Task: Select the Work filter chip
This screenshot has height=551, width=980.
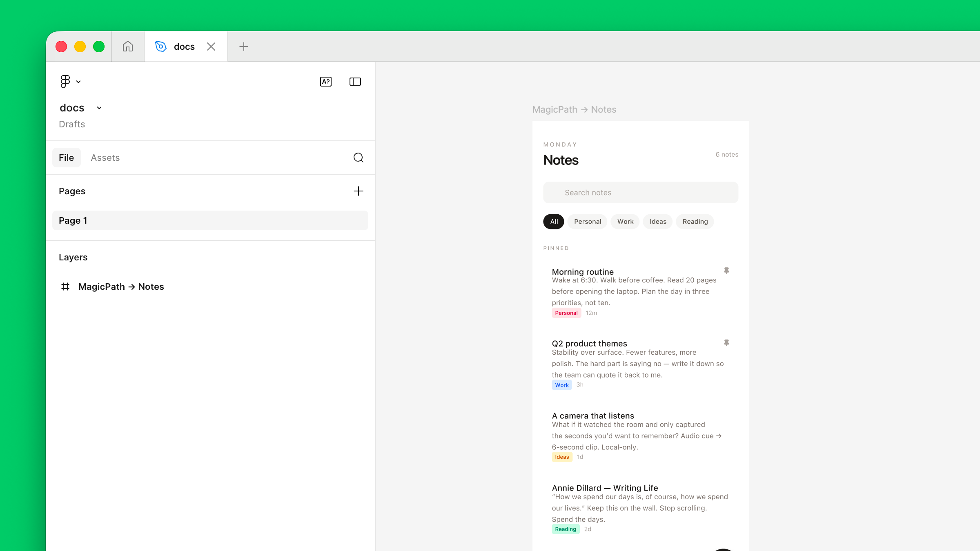Action: 625,222
